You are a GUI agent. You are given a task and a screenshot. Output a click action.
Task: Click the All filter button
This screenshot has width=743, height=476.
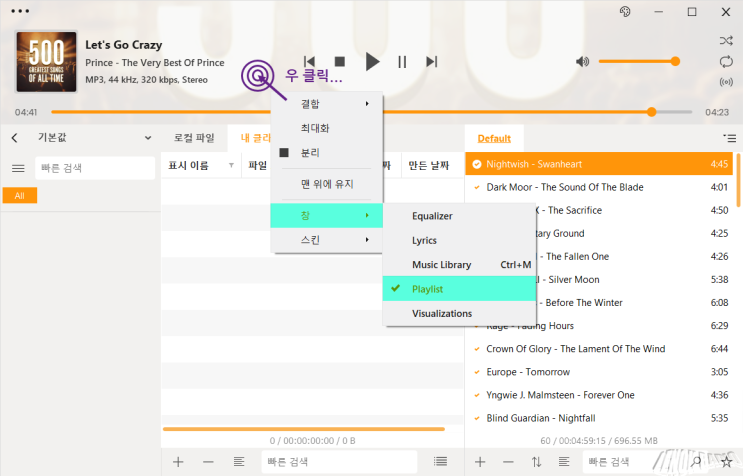[19, 195]
